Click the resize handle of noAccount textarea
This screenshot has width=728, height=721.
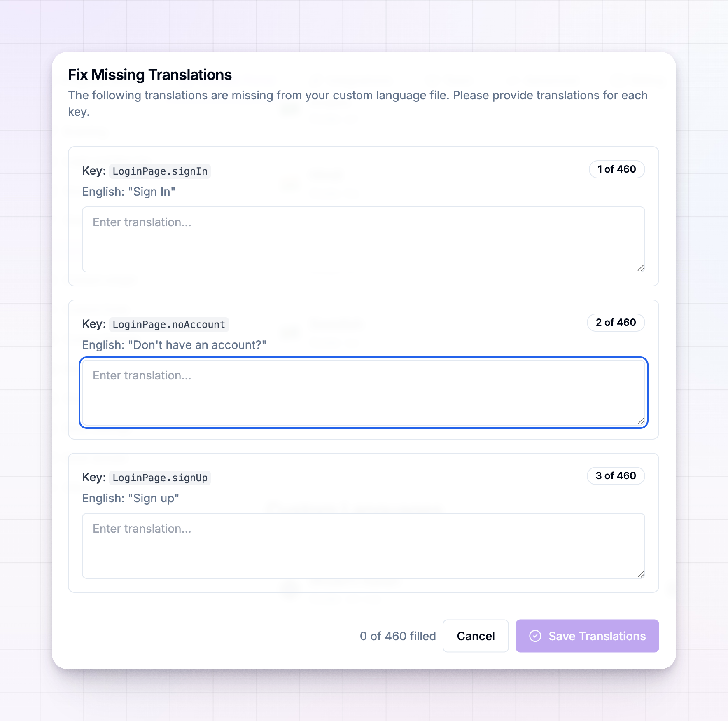point(640,421)
